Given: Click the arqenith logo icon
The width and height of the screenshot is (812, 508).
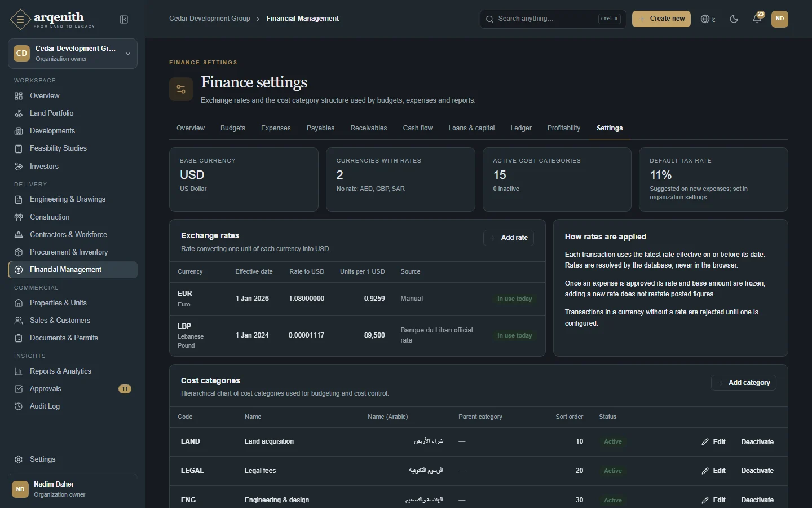Looking at the screenshot, I should click(x=20, y=20).
